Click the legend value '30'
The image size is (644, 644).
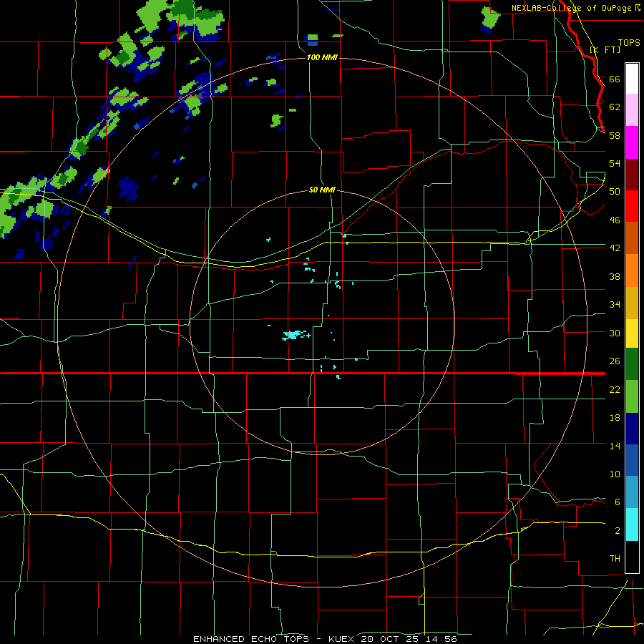[x=615, y=333]
